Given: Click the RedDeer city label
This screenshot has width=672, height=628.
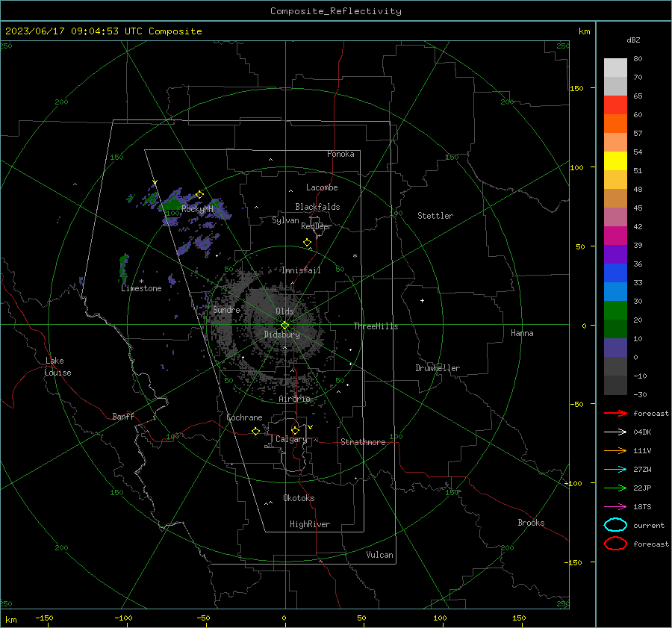Looking at the screenshot, I should [x=317, y=226].
